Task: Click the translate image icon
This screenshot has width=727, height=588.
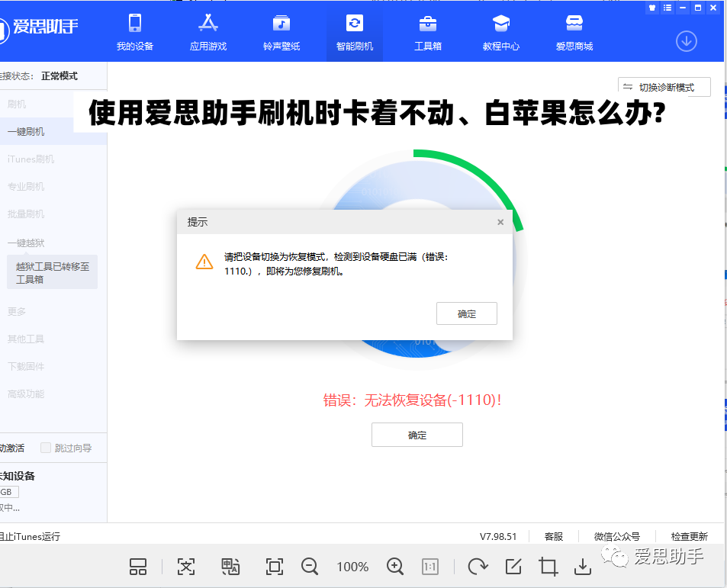Action: (x=230, y=566)
